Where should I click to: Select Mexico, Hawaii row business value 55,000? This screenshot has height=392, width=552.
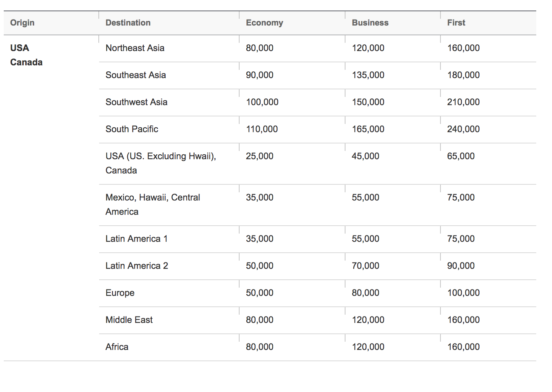[x=365, y=198]
